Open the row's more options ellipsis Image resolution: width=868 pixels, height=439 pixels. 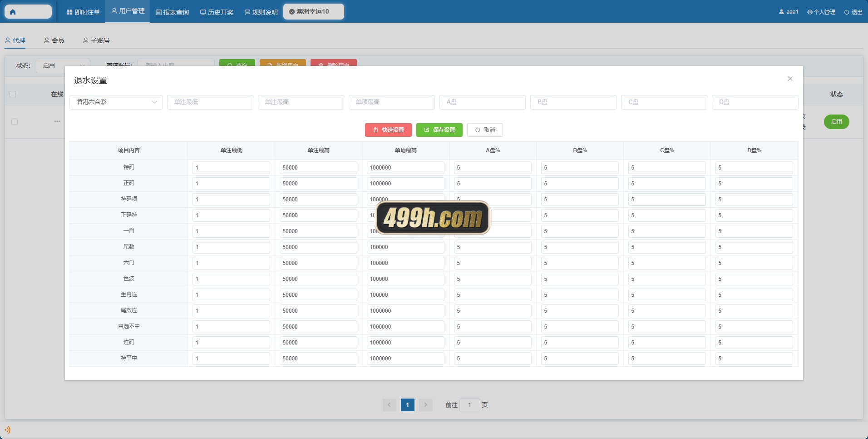pyautogui.click(x=57, y=121)
